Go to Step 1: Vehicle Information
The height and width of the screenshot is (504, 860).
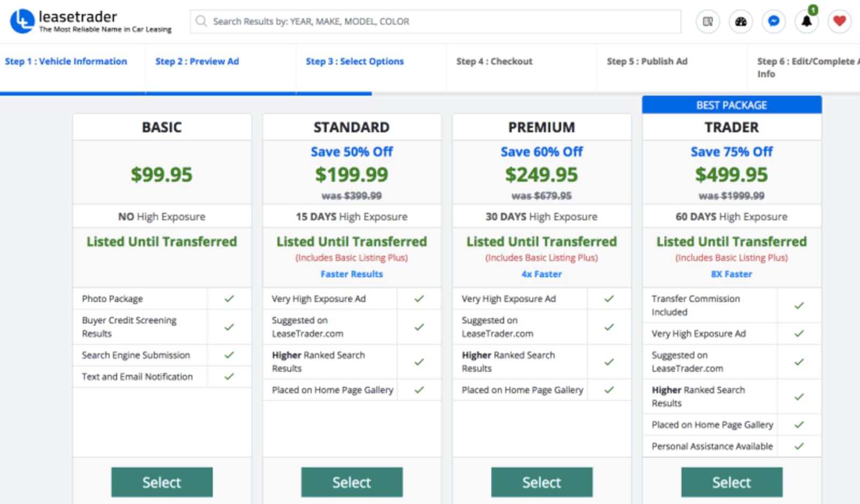pyautogui.click(x=66, y=61)
